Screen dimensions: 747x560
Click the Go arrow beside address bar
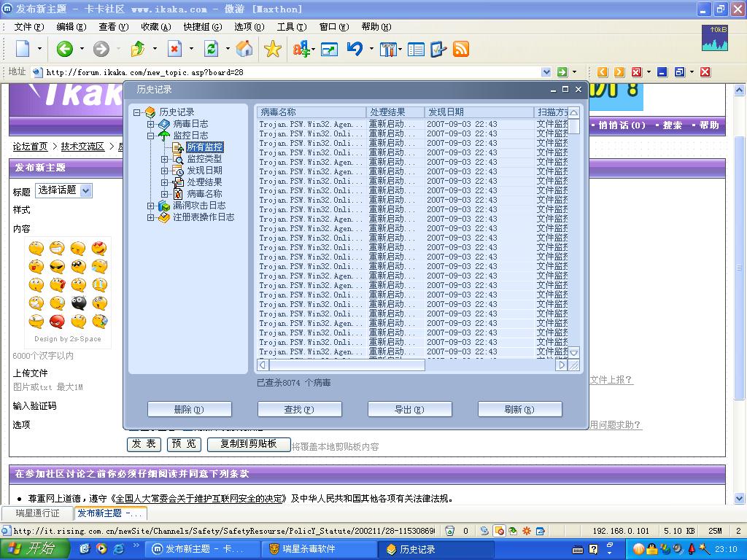click(x=562, y=72)
